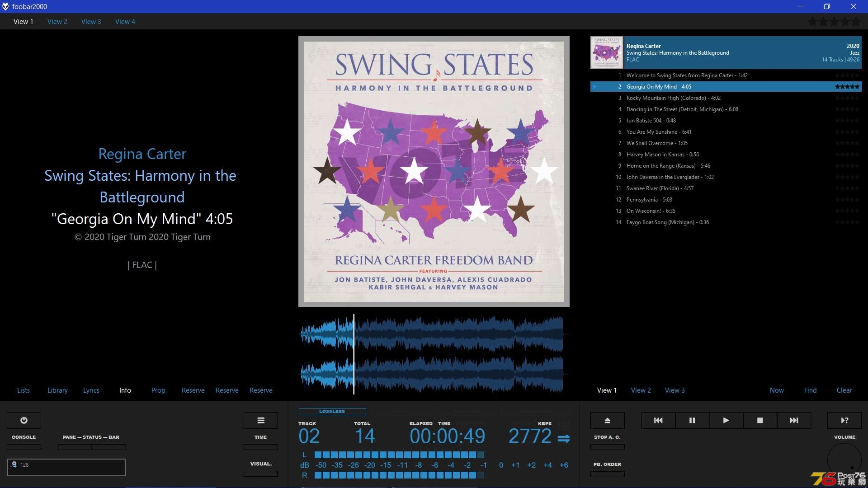Open the Library panel tab
This screenshot has height=488, width=868.
(57, 390)
